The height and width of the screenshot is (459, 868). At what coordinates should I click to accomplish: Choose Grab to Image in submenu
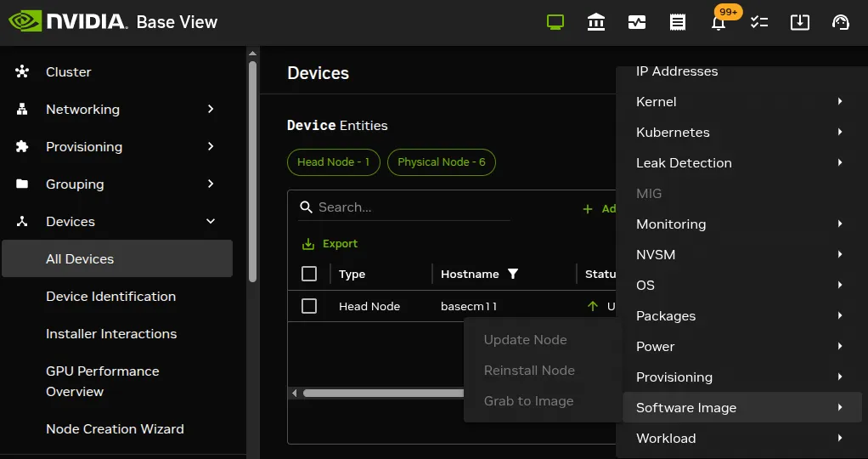click(x=543, y=401)
